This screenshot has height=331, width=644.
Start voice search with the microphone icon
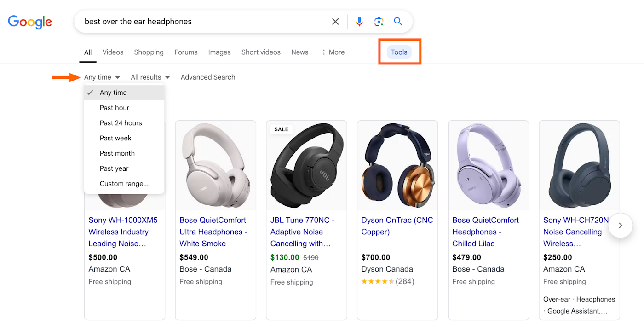pyautogui.click(x=359, y=22)
